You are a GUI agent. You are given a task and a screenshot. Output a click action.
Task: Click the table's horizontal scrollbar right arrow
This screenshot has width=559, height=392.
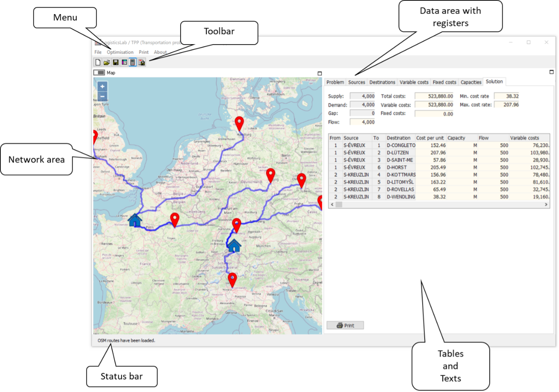tap(546, 205)
